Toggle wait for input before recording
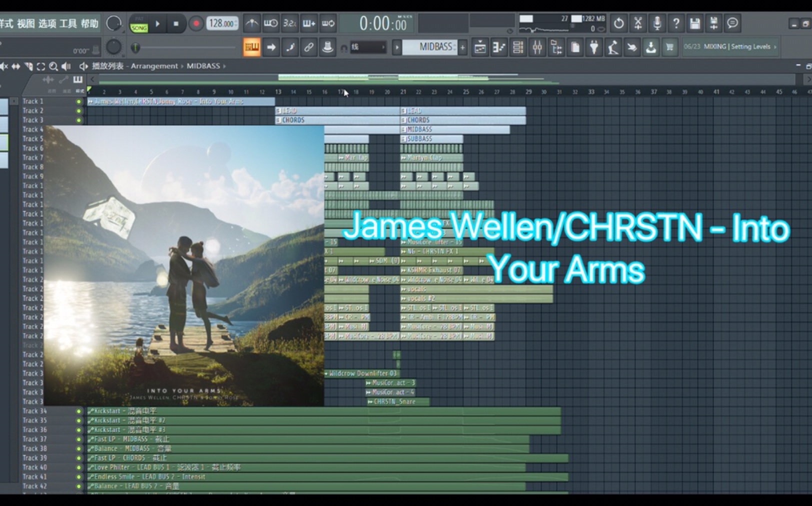 (271, 23)
